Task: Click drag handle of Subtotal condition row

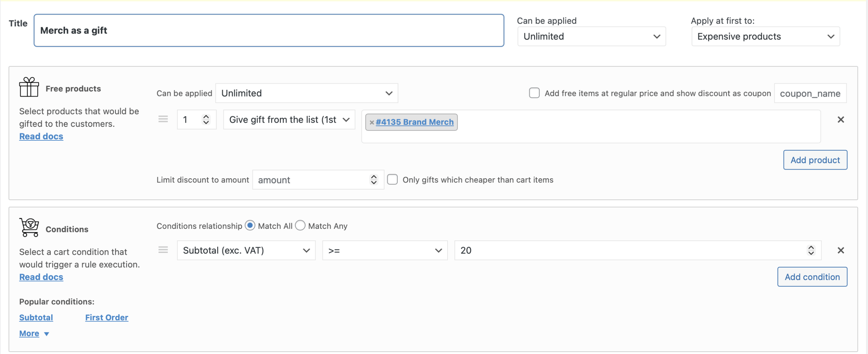Action: point(163,250)
